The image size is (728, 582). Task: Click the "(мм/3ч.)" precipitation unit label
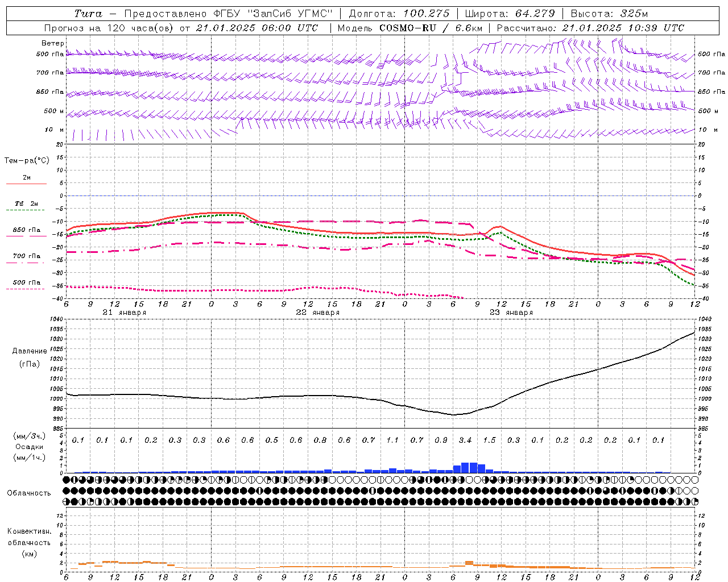coord(30,436)
